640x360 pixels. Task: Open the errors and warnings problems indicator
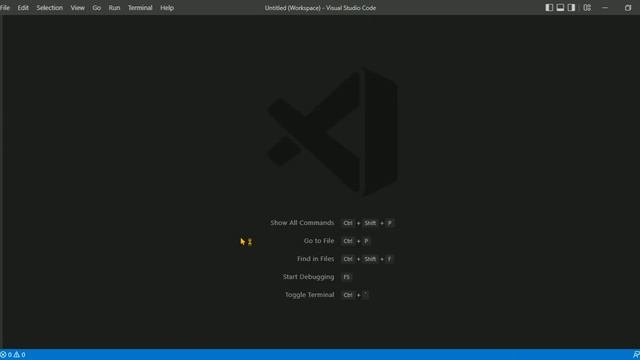click(13, 355)
